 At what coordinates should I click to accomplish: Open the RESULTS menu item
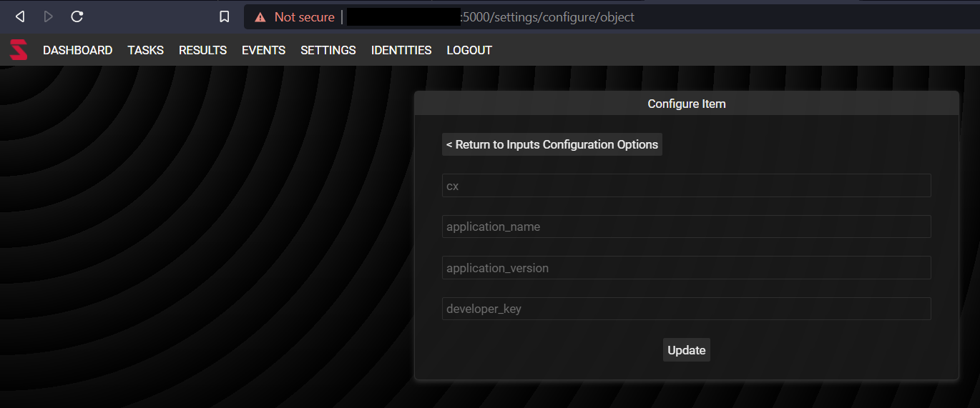tap(202, 50)
